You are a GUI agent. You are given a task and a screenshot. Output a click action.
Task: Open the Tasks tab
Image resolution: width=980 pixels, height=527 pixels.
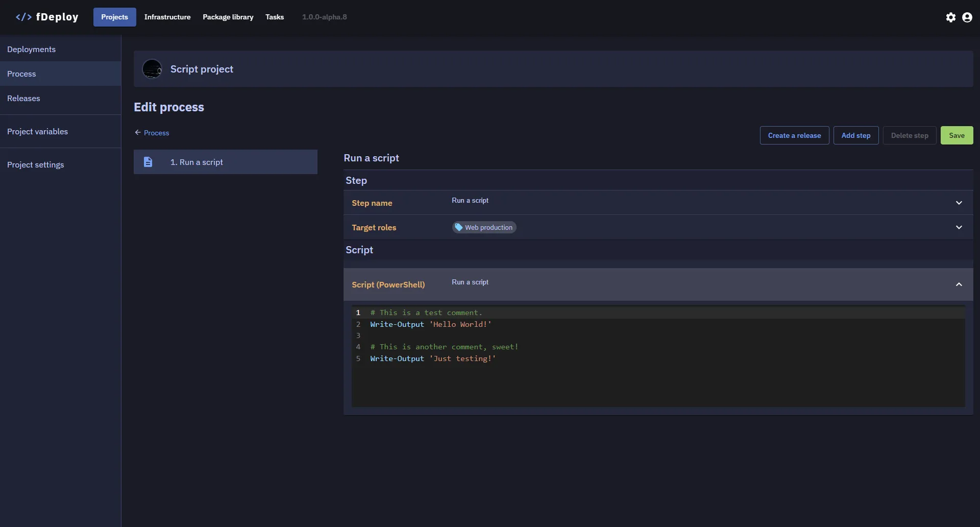(275, 17)
